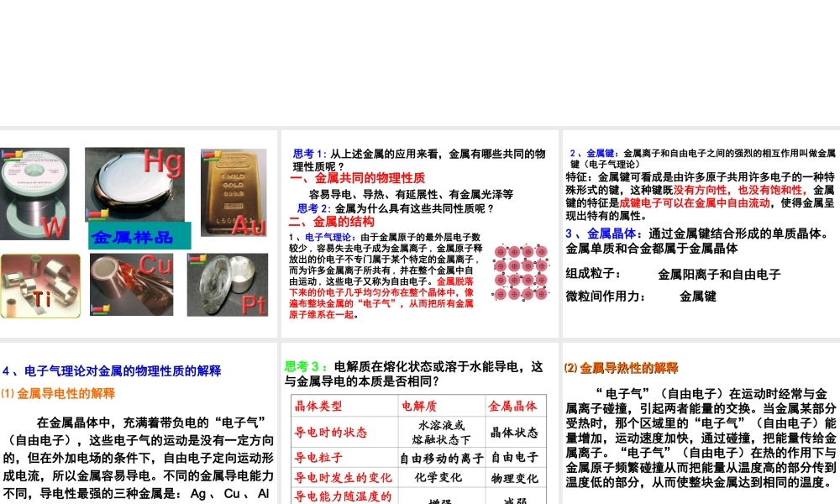Click the '思考 1' question text
The height and width of the screenshot is (504, 840).
[418, 160]
